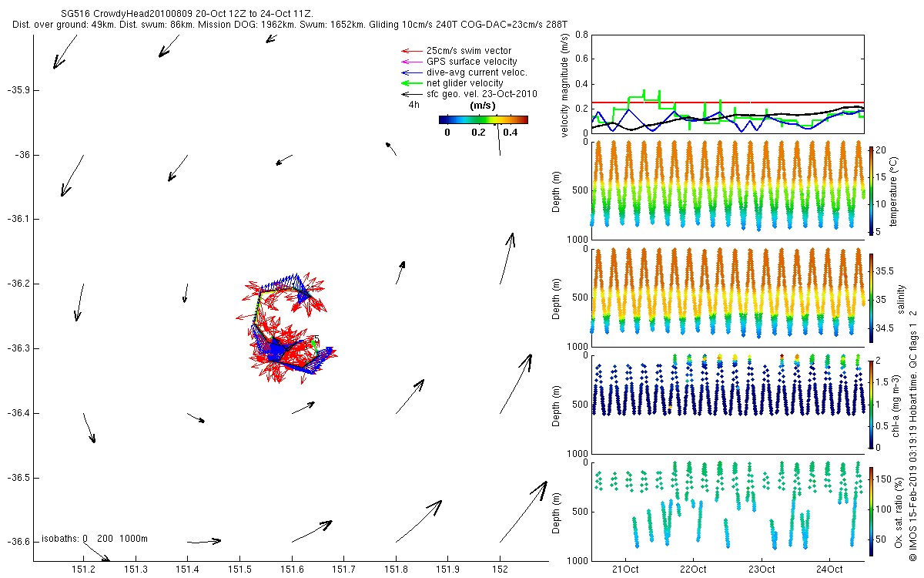Click the 'GPS surface velocity' legend entry
The image size is (924, 578).
coord(471,62)
